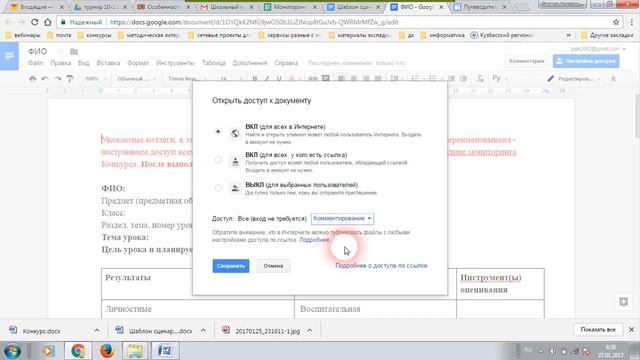
Task: Click the document title 'ФИО'
Action: click(x=38, y=51)
